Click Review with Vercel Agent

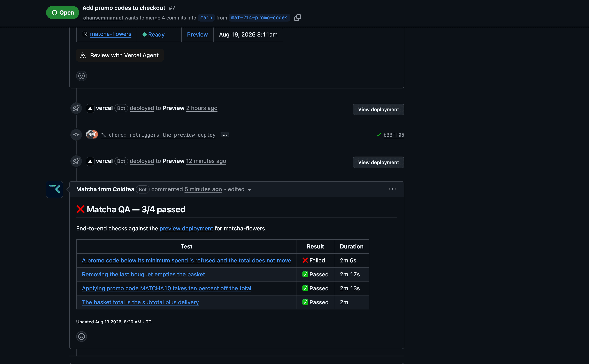[120, 55]
